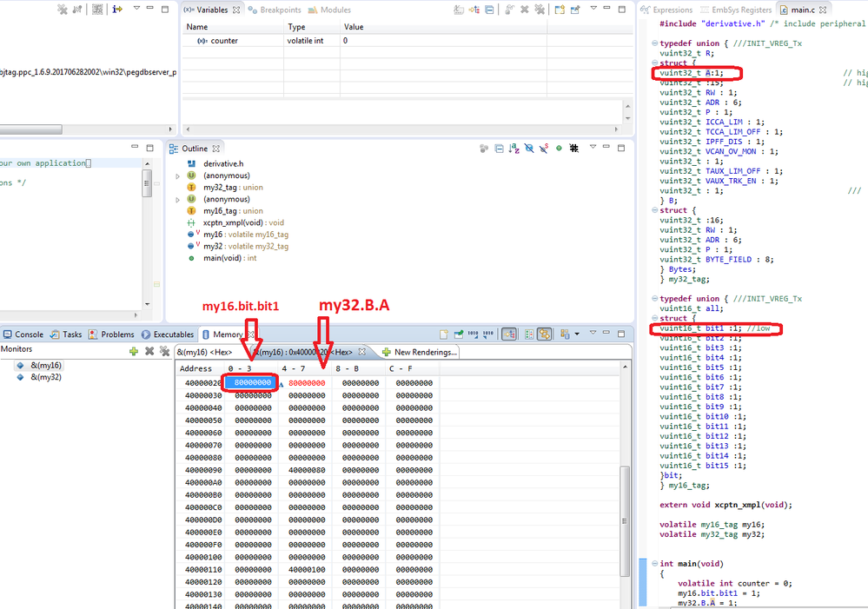Click Remove All Terminated X icon in Debug toolbar
The width and height of the screenshot is (868, 609).
(63, 10)
